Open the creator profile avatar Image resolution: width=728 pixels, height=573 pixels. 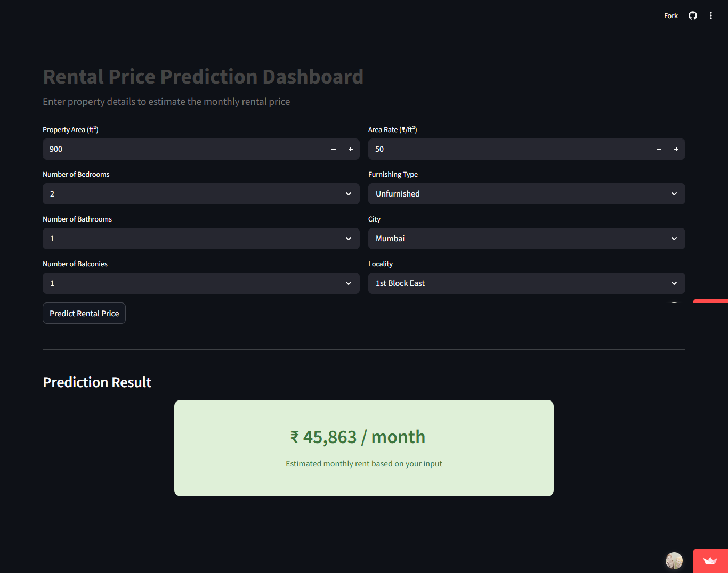[x=674, y=560]
